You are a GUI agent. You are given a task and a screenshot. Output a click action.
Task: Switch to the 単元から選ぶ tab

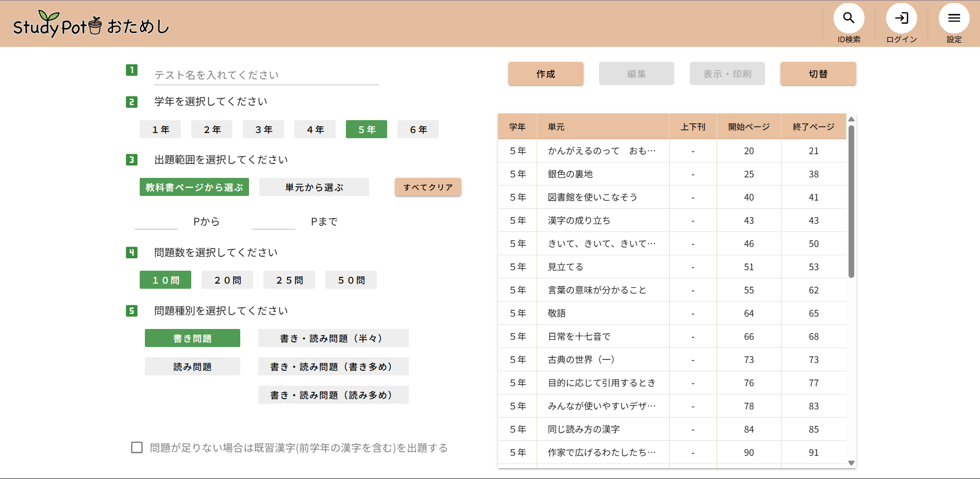click(314, 187)
